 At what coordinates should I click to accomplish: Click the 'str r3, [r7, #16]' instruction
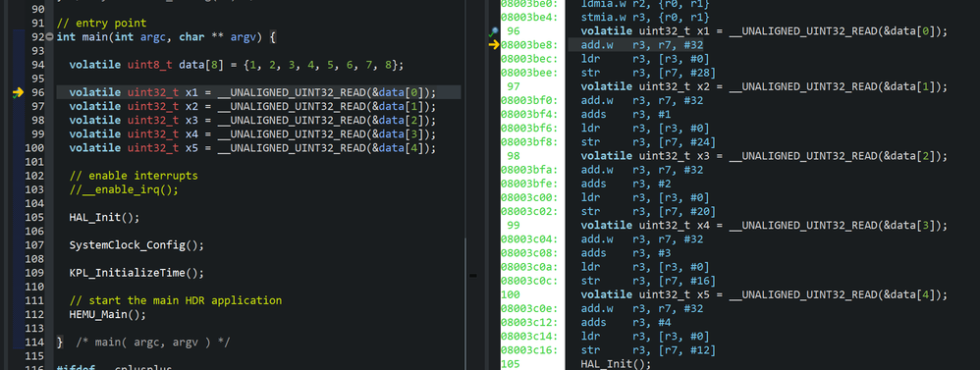point(649,281)
